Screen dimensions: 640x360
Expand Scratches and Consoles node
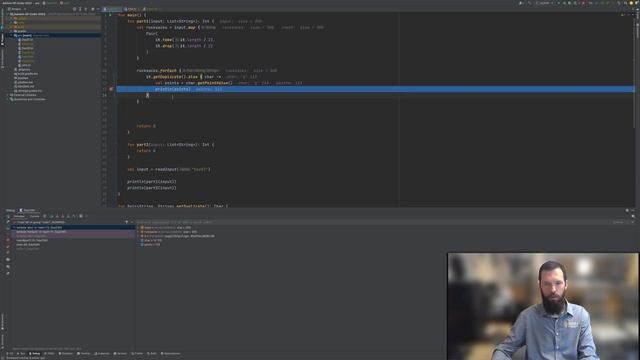8,99
